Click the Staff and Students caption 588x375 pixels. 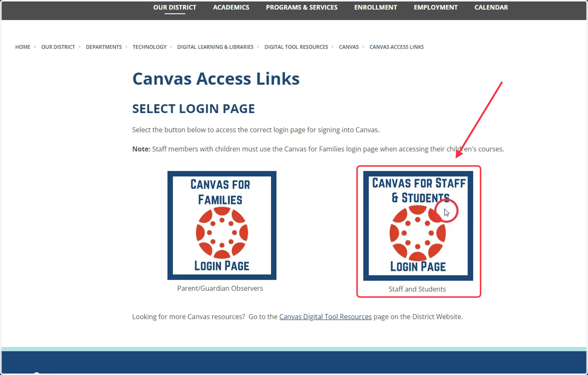pyautogui.click(x=417, y=289)
